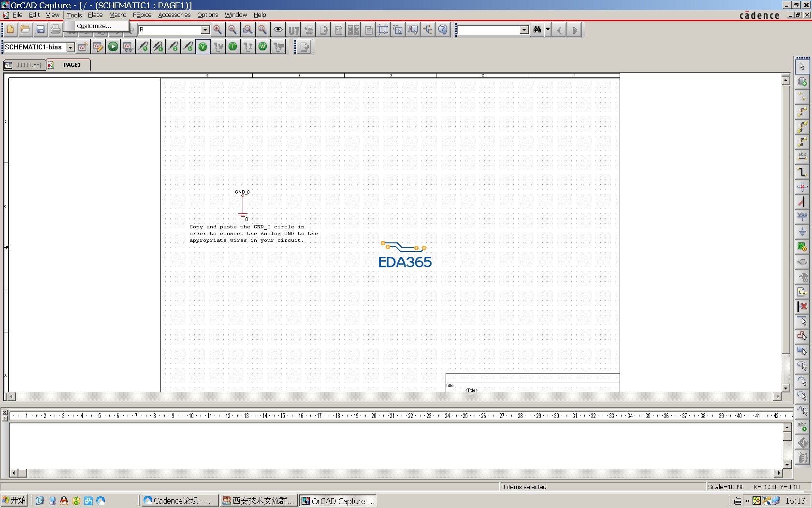The image size is (812, 508).
Task: Select the Place Bus tool
Action: [x=802, y=172]
